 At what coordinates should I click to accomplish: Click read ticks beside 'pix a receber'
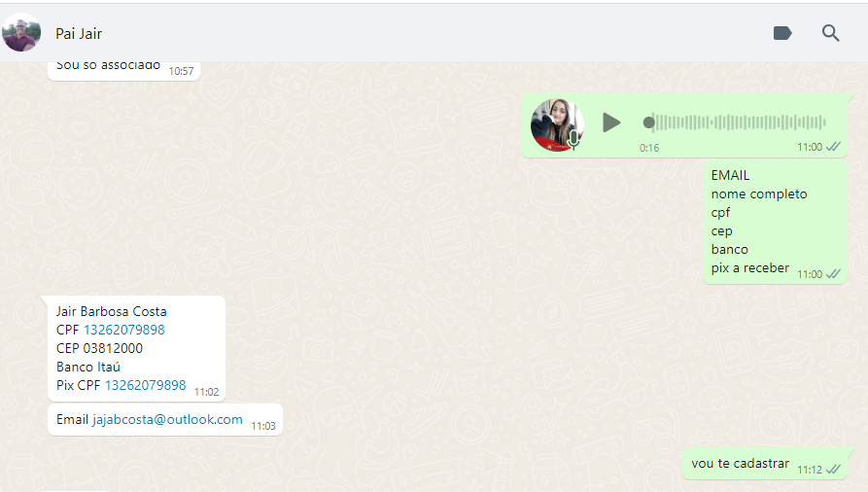pos(833,273)
